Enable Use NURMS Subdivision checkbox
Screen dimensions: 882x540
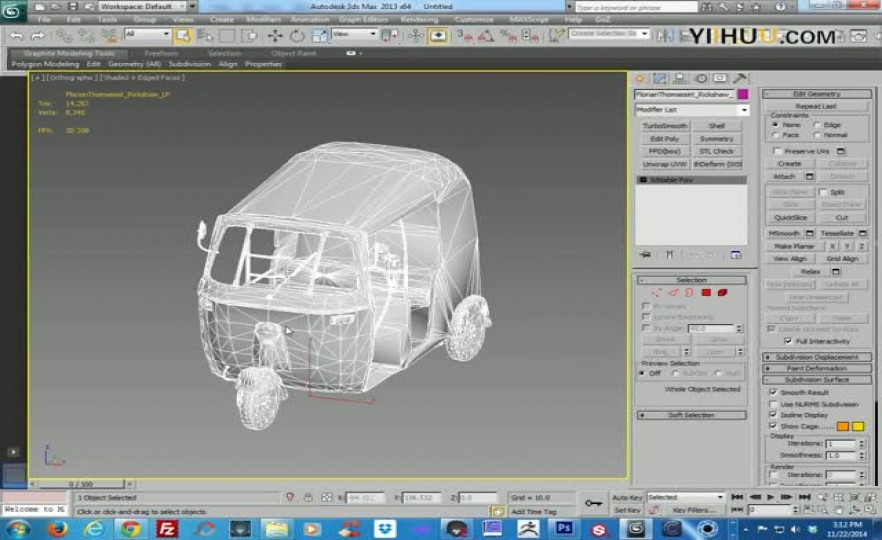[773, 404]
